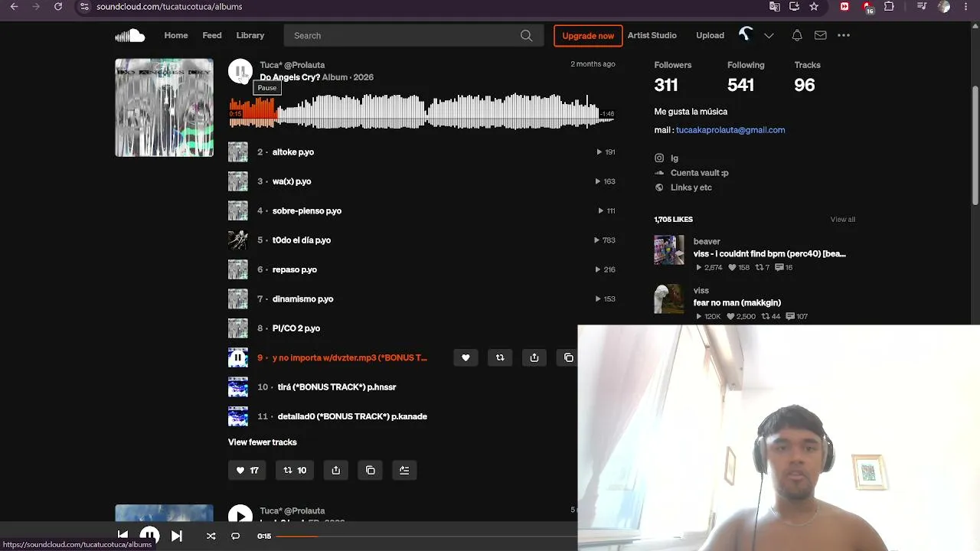
Task: Share track 9 y no importa
Action: (x=534, y=357)
